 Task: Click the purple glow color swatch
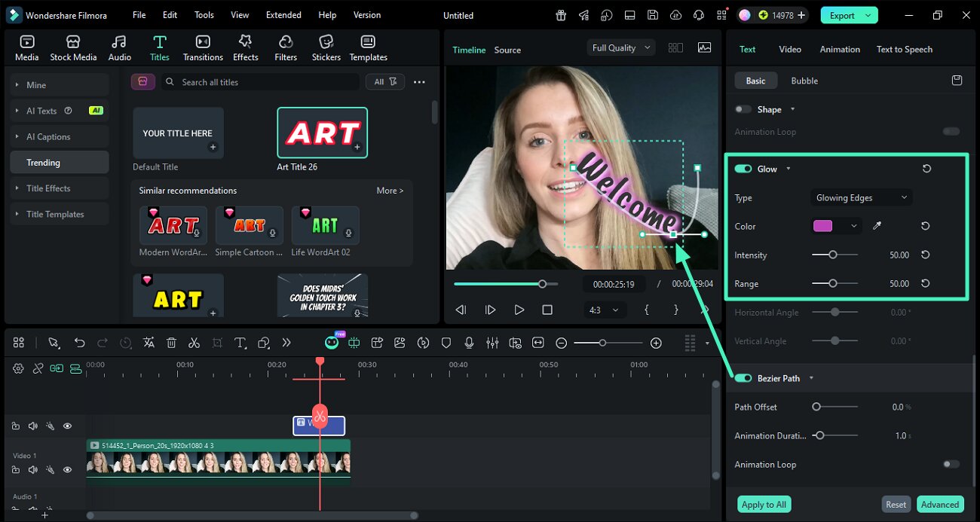pos(822,226)
